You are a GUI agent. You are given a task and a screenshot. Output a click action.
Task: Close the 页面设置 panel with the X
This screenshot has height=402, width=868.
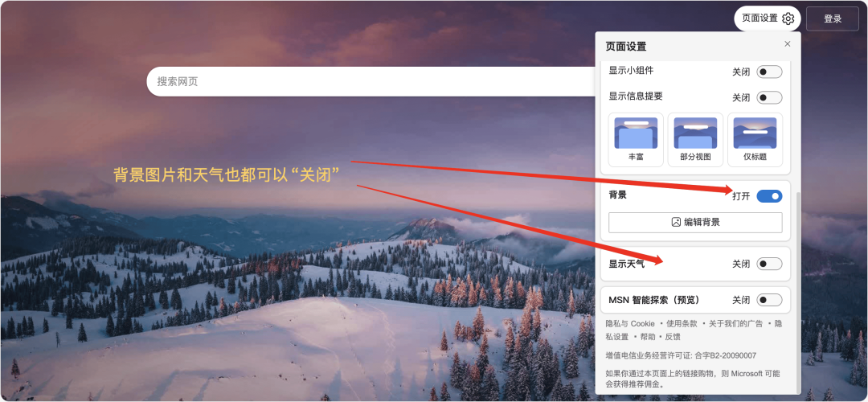788,43
